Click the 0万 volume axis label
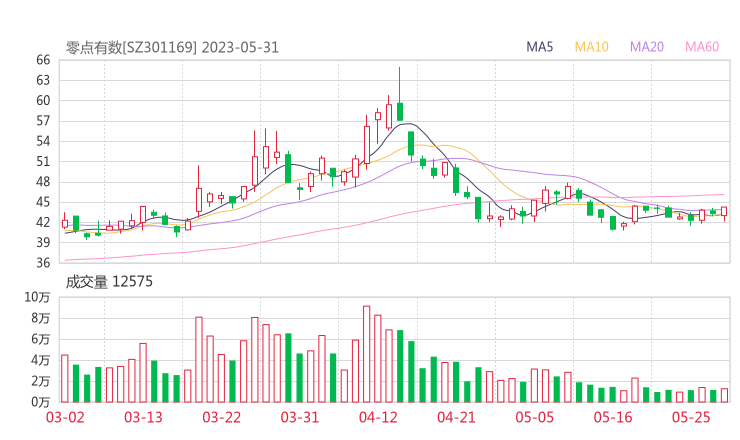This screenshot has width=740, height=440. [40, 402]
